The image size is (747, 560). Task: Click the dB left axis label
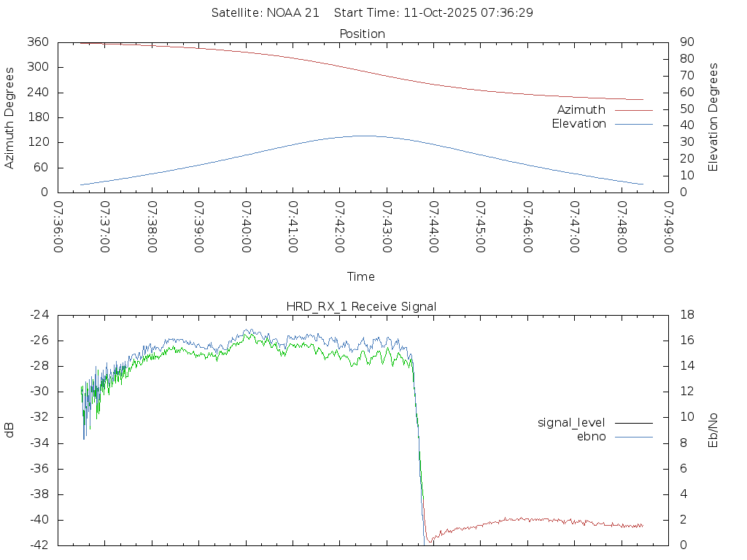tap(10, 430)
